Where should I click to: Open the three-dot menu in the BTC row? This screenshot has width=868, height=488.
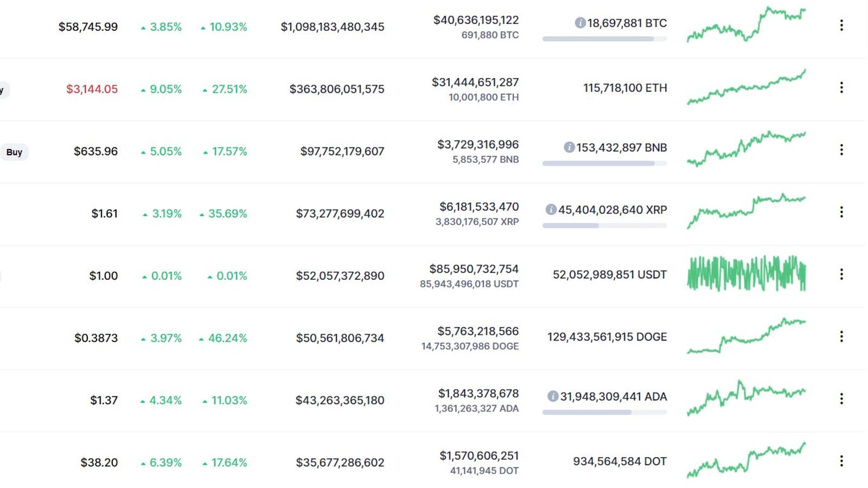point(841,25)
